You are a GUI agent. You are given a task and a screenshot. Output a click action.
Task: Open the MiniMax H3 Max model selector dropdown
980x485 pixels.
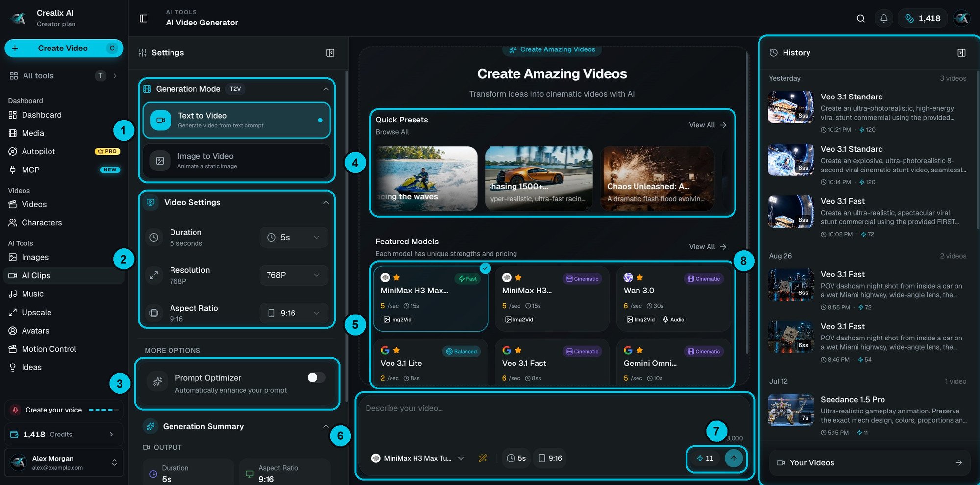click(x=417, y=458)
